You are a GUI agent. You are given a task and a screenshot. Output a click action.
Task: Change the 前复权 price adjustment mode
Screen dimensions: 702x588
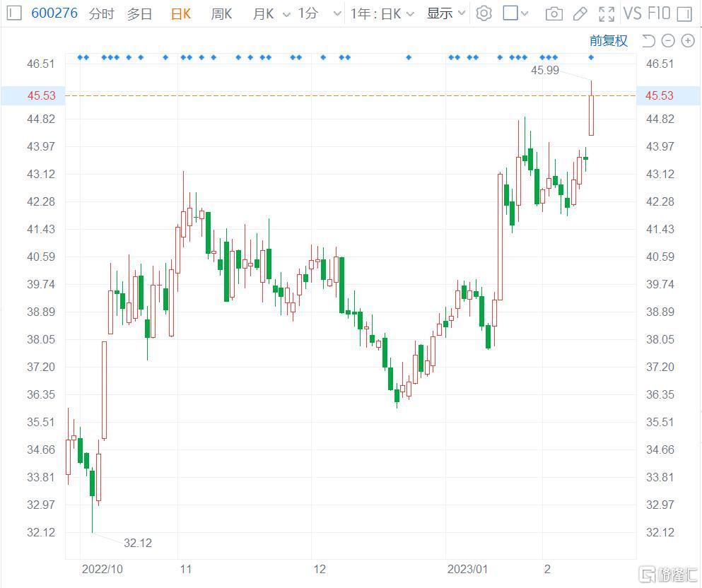609,41
